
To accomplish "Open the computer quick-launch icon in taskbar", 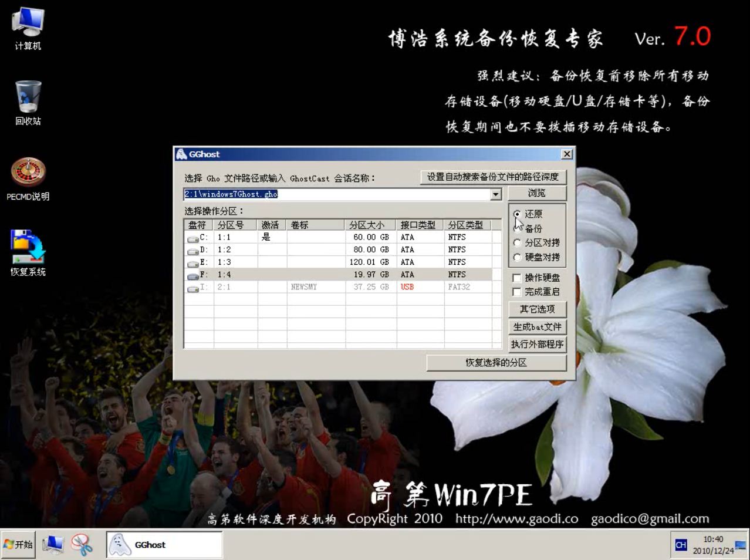I will tap(53, 545).
